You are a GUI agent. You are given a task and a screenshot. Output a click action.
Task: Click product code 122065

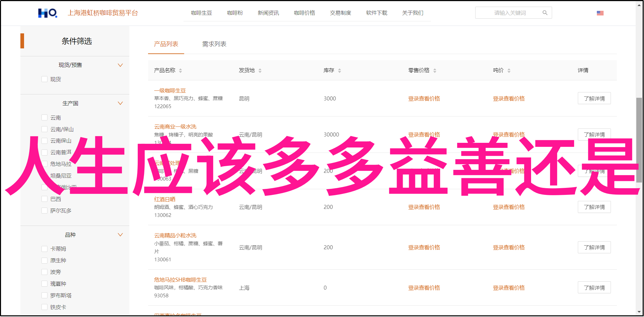pyautogui.click(x=163, y=106)
